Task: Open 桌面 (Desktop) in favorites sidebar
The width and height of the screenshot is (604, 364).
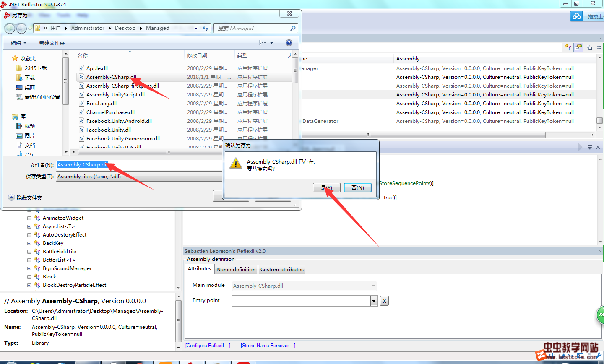Action: click(26, 87)
